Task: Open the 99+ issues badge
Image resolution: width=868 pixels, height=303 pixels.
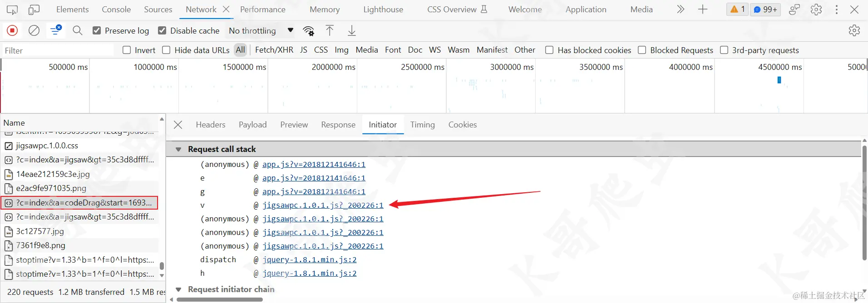Action: [765, 10]
